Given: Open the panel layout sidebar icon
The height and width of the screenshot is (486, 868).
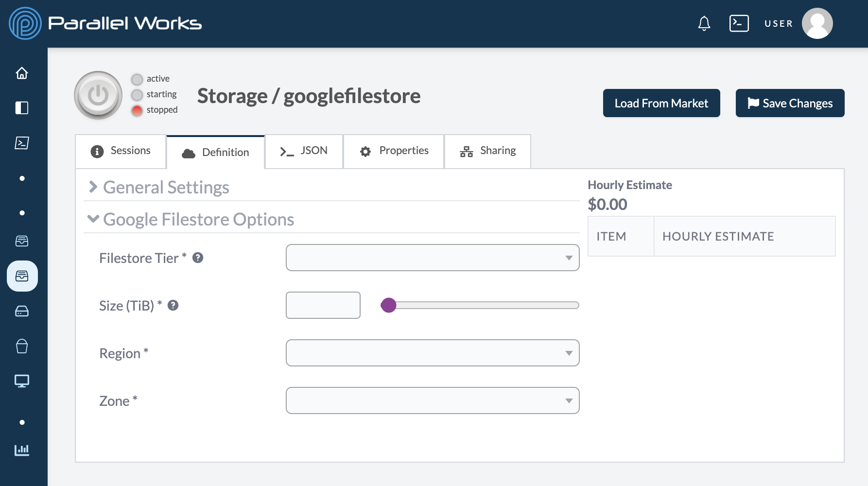Looking at the screenshot, I should coord(22,108).
